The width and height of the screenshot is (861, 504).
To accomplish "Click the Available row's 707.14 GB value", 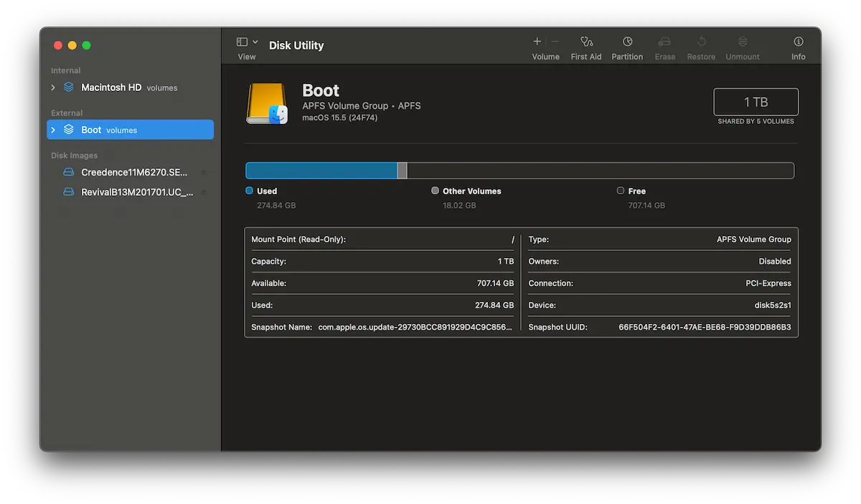I will click(496, 283).
